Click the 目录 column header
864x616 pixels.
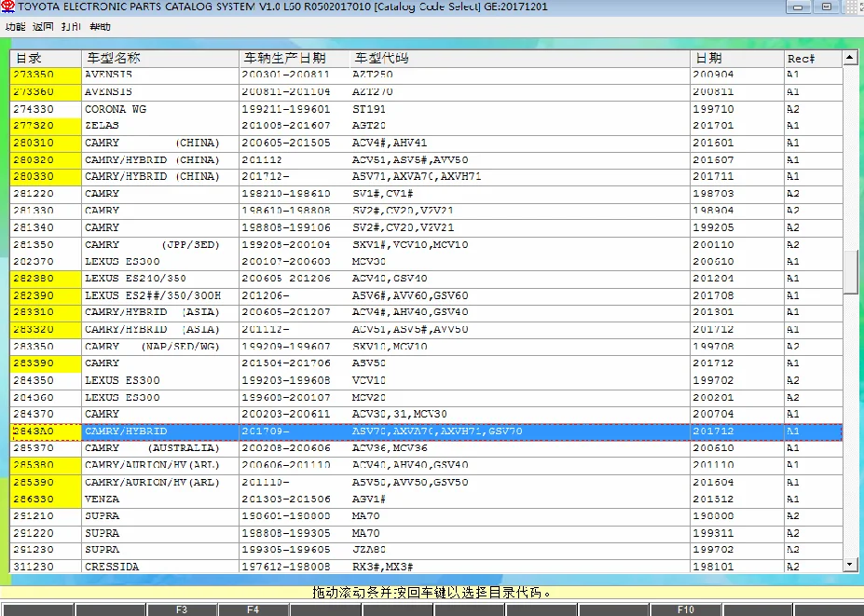pos(46,59)
